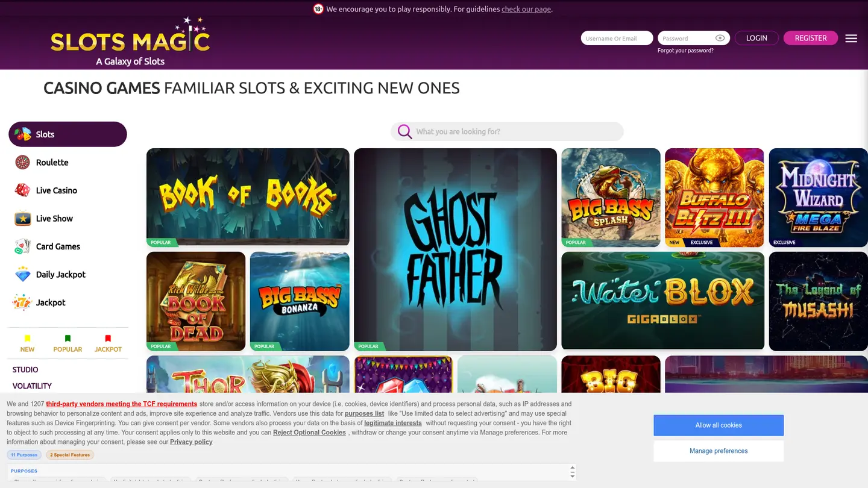This screenshot has width=868, height=488.
Task: Click the Card Games icon
Action: point(22,246)
